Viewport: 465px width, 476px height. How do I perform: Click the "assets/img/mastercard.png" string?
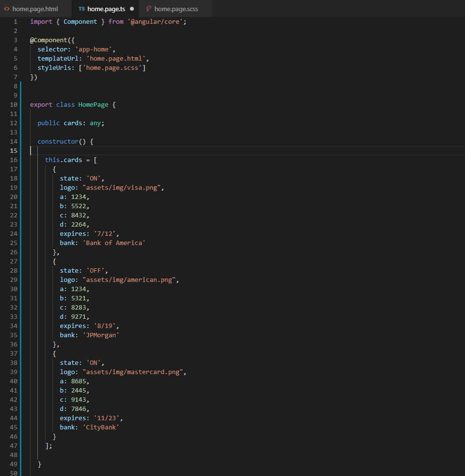(132, 372)
